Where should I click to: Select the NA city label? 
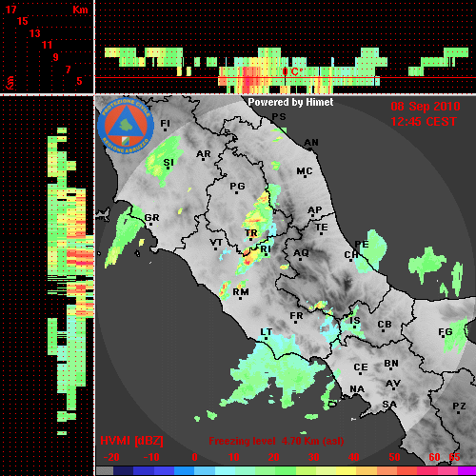[357, 389]
